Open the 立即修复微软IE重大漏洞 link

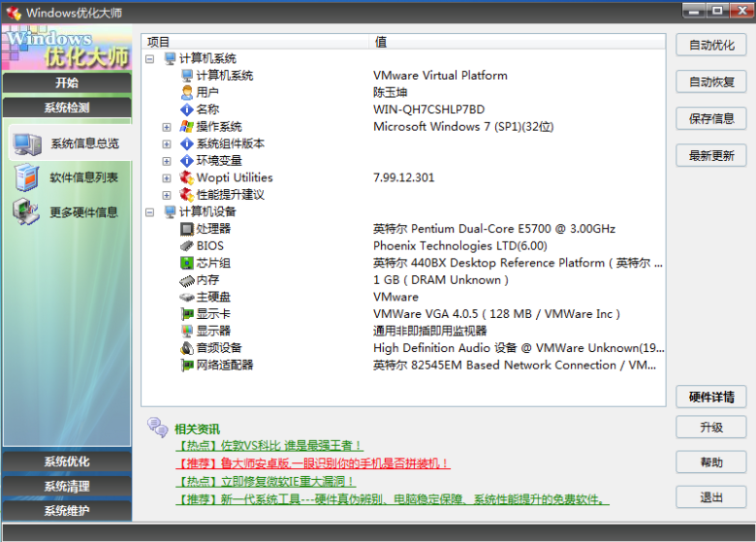[x=267, y=481]
